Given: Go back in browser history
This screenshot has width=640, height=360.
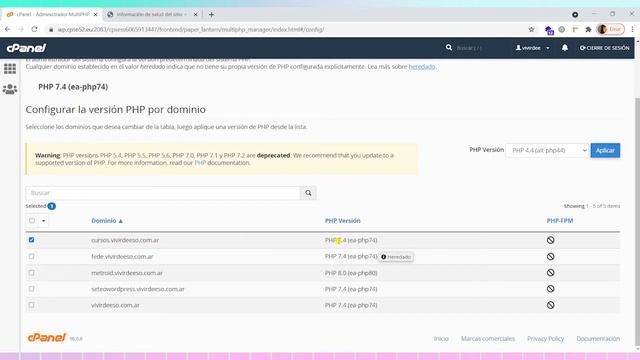Looking at the screenshot, I should (8, 29).
